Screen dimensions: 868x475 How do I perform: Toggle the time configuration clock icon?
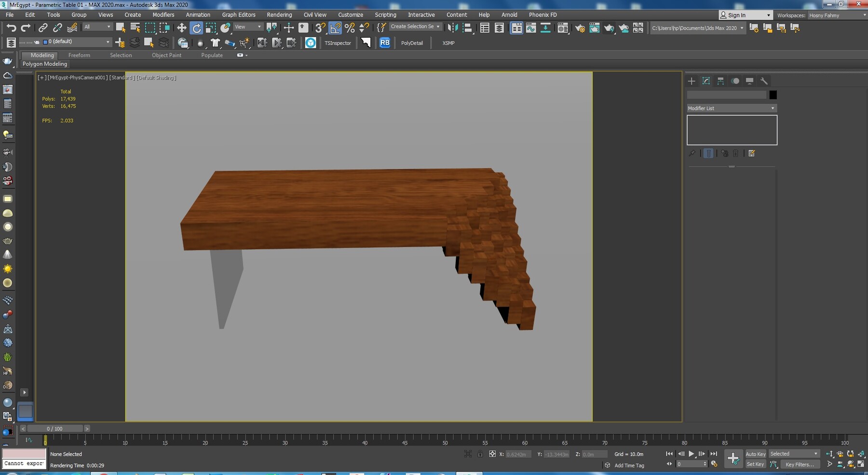[x=714, y=463]
